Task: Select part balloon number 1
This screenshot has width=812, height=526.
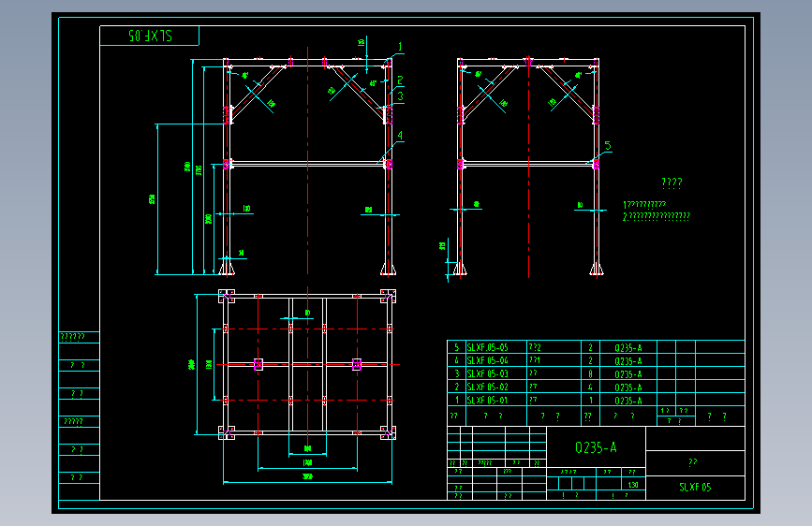Action: tap(400, 47)
